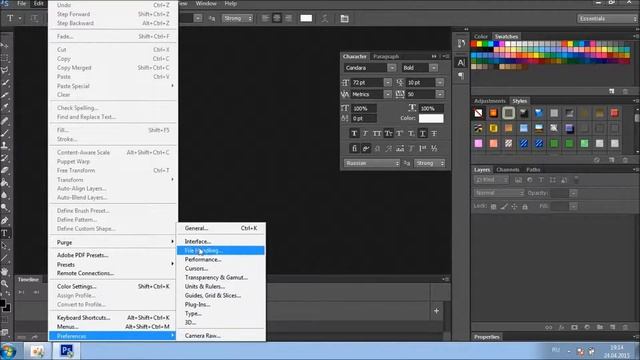Select the Zoom tool in toolbox
Screen dimensions: 640x360
tap(5, 284)
